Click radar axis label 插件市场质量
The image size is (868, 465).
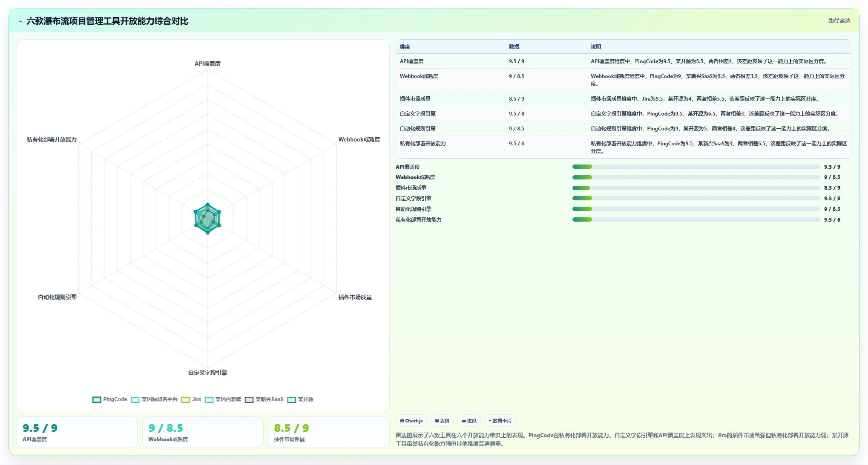pyautogui.click(x=355, y=297)
